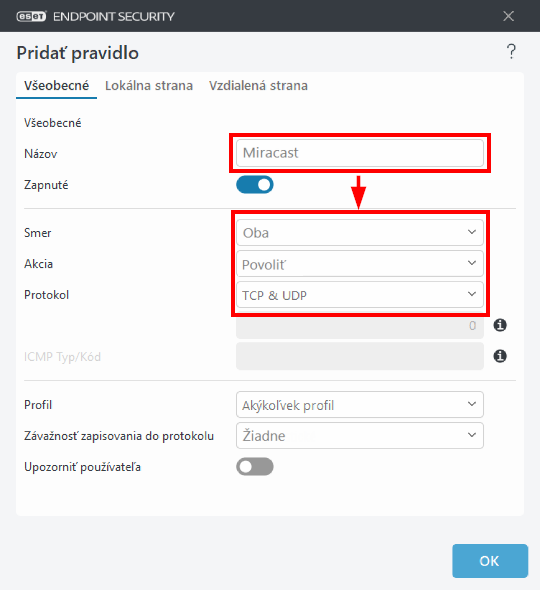Select the Všeobecné tab
This screenshot has width=540, height=590.
point(56,86)
